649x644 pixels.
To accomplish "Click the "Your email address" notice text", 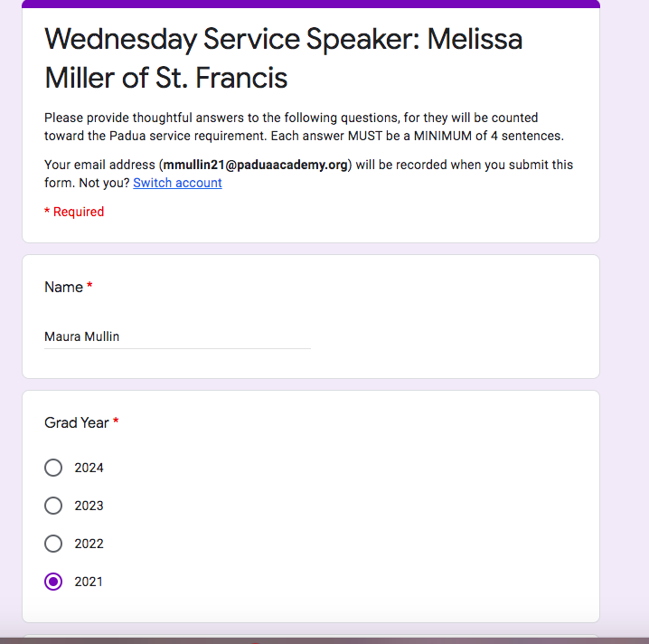I will (x=101, y=165).
